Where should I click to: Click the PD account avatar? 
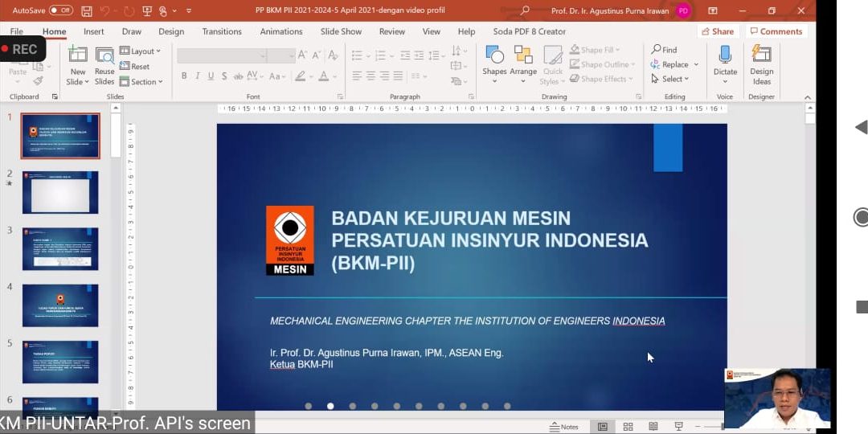point(683,10)
